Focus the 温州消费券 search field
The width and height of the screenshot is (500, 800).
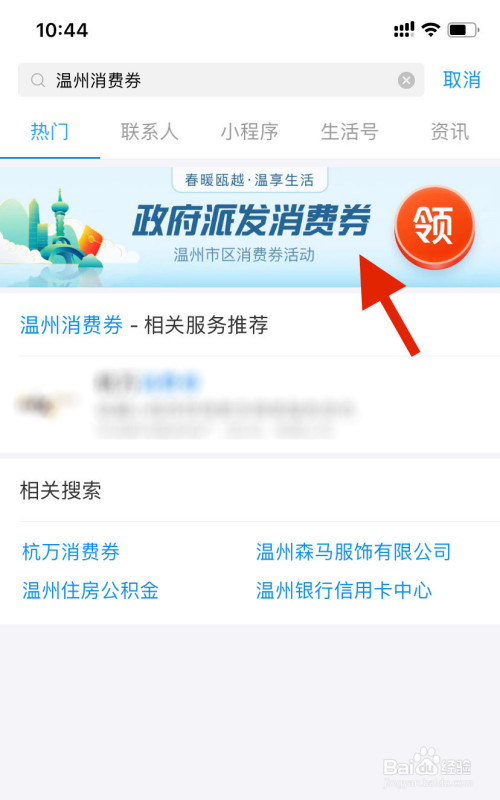point(221,80)
